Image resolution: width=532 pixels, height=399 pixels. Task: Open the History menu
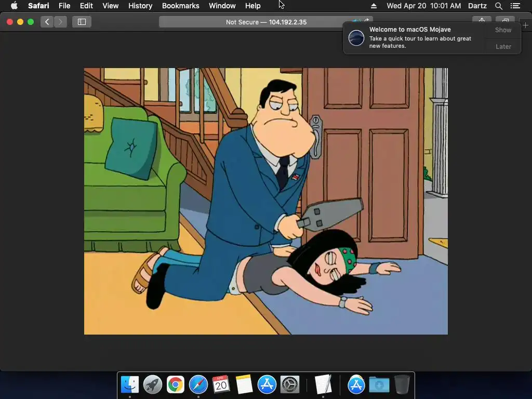[x=140, y=5]
